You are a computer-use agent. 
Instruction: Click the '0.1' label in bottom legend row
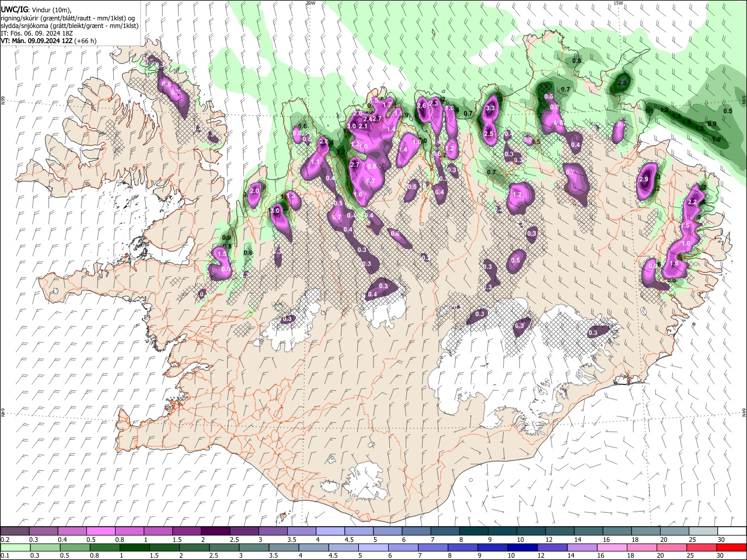[x=5, y=555]
